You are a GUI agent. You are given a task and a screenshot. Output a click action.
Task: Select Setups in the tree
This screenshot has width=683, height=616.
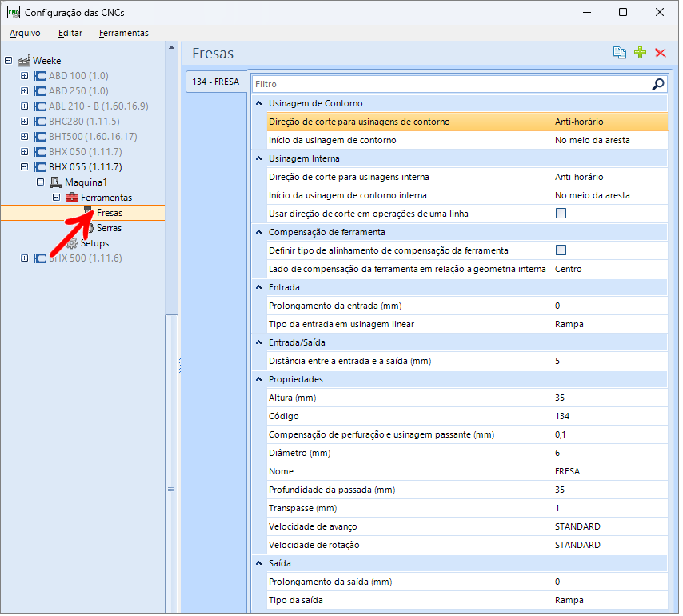[x=94, y=243]
